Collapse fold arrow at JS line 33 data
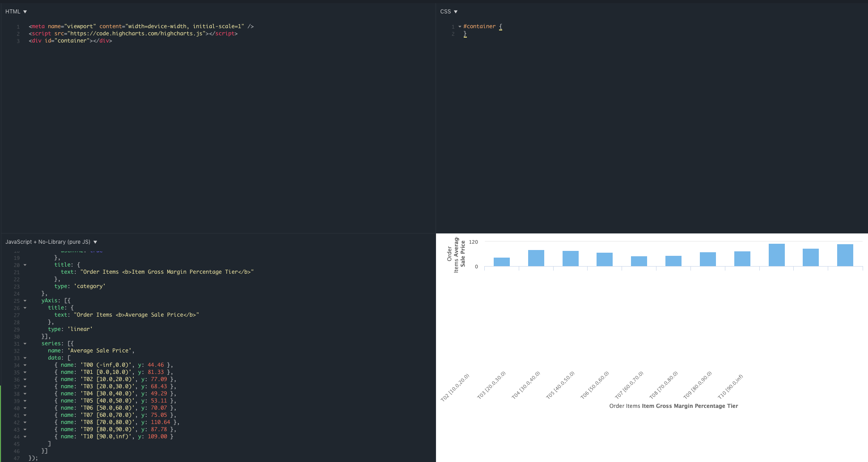Screen dimensions: 868x462 click(x=25, y=358)
